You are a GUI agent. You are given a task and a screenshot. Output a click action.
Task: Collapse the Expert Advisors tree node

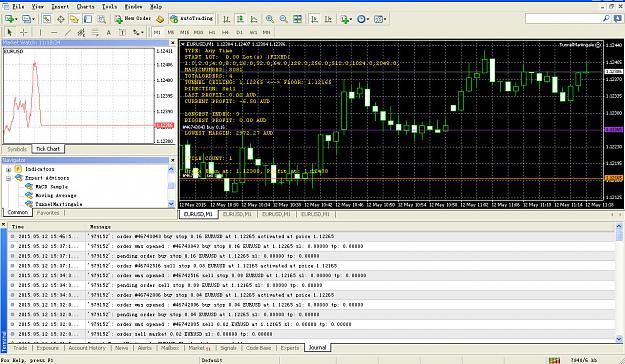(x=8, y=178)
